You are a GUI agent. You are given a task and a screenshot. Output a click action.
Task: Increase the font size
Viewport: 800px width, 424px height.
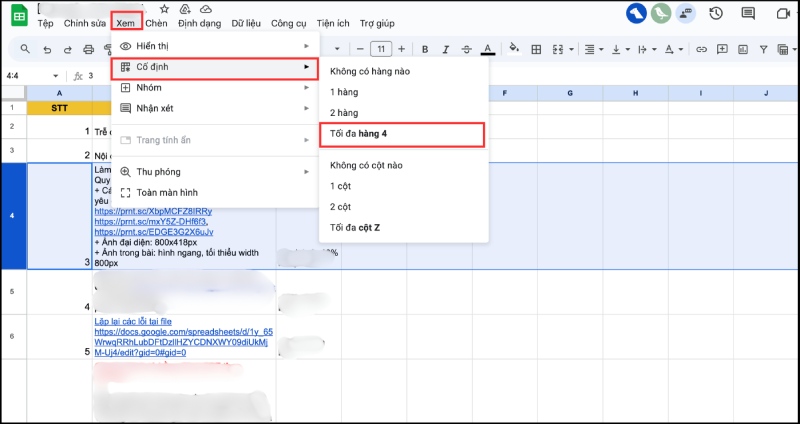tap(402, 49)
